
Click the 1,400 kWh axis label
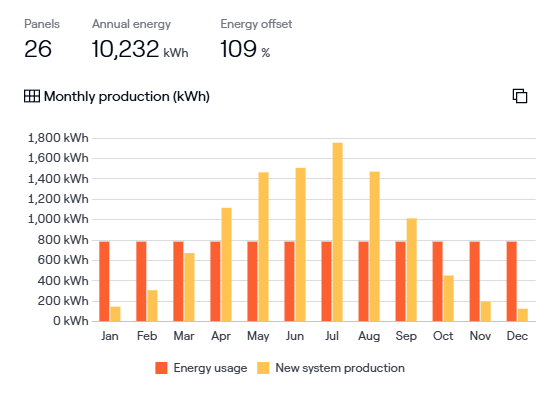click(58, 179)
